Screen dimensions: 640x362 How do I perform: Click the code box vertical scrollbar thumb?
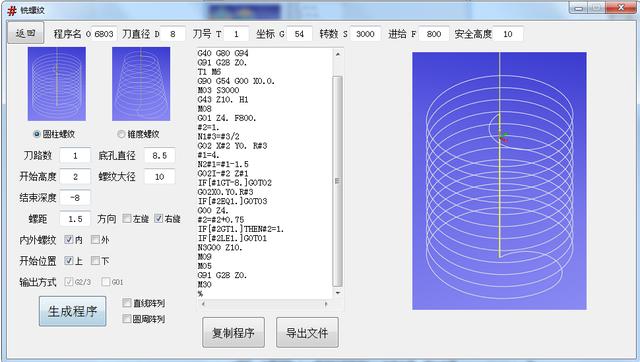click(338, 181)
